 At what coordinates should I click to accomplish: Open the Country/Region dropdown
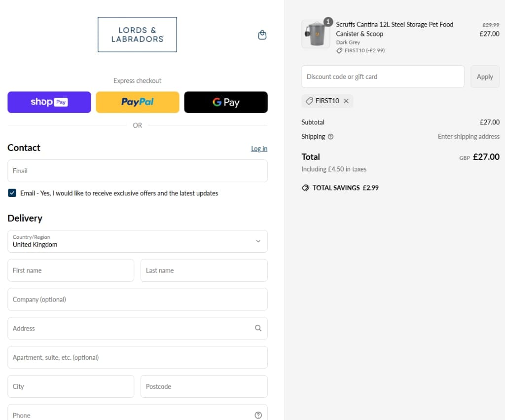138,241
